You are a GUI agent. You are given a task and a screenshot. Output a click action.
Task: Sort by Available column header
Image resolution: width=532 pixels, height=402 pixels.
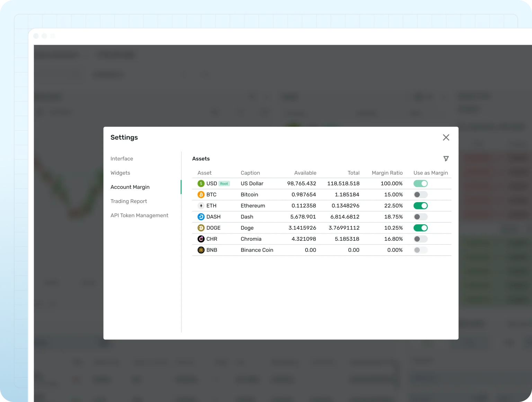pyautogui.click(x=305, y=173)
